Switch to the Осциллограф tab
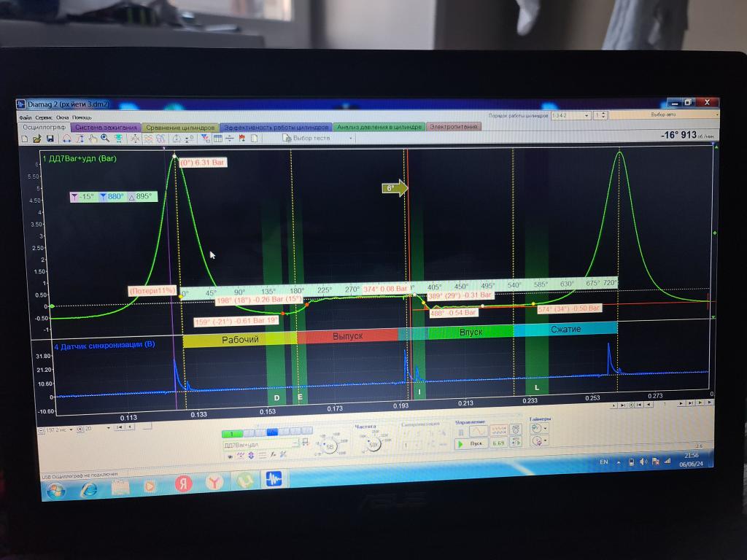Viewport: 747px width, 560px height. pyautogui.click(x=44, y=128)
